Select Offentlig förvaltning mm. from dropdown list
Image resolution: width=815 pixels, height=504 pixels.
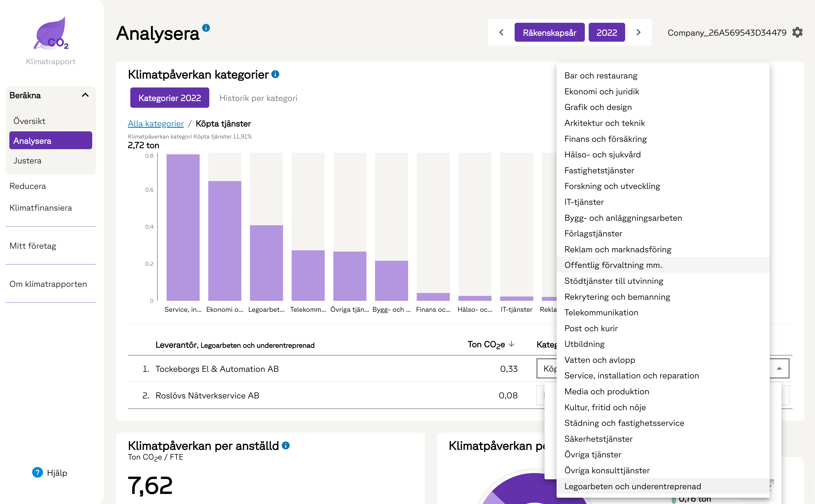pos(613,265)
